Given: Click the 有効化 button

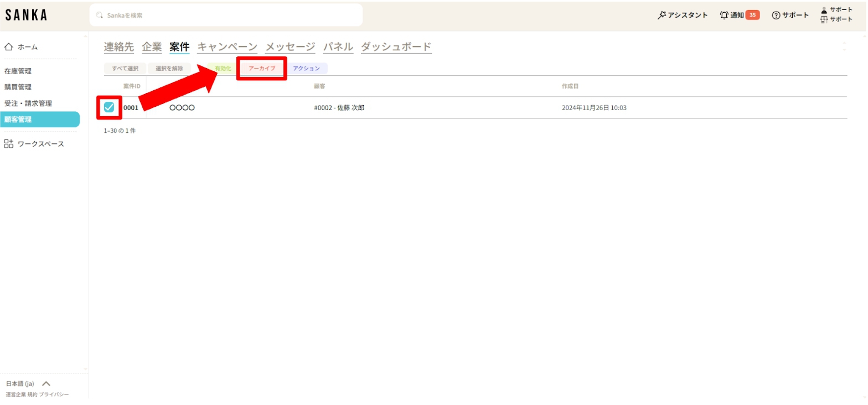Looking at the screenshot, I should [x=223, y=68].
